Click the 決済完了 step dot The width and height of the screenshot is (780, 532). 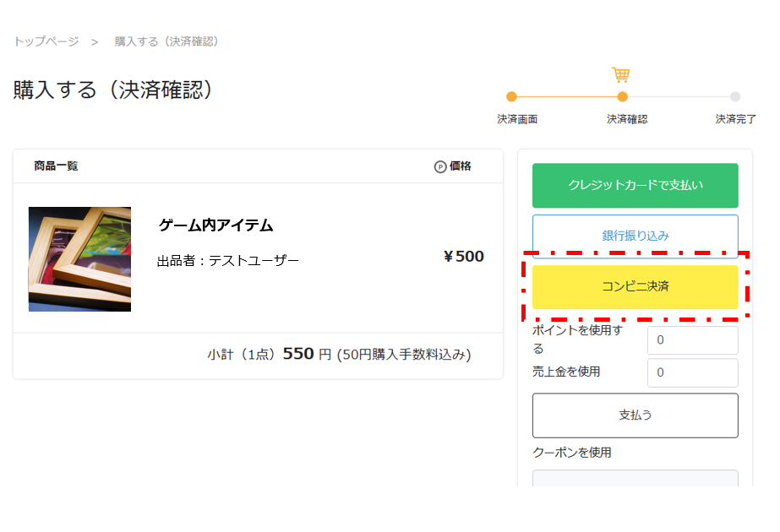tap(735, 97)
